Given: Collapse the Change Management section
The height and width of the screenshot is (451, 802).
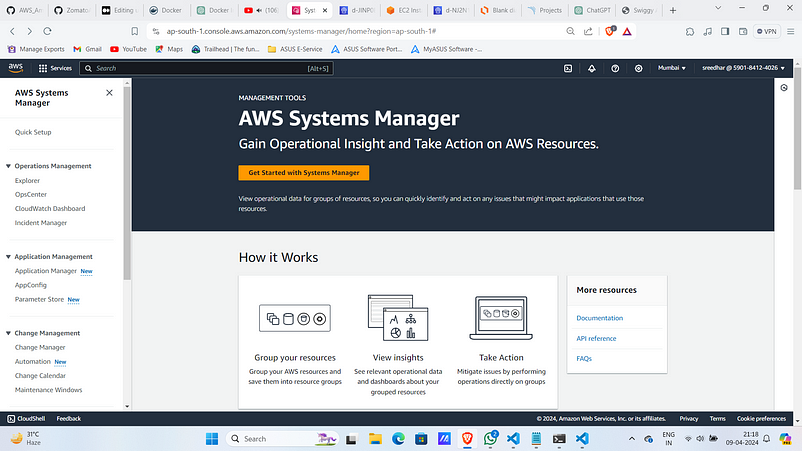Looking at the screenshot, I should (8, 333).
